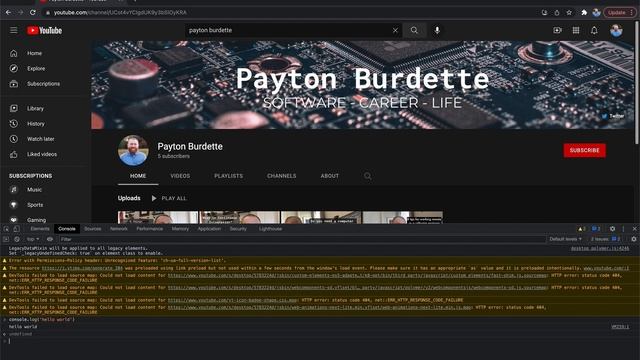Open console settings gear beside issues

pos(634,239)
